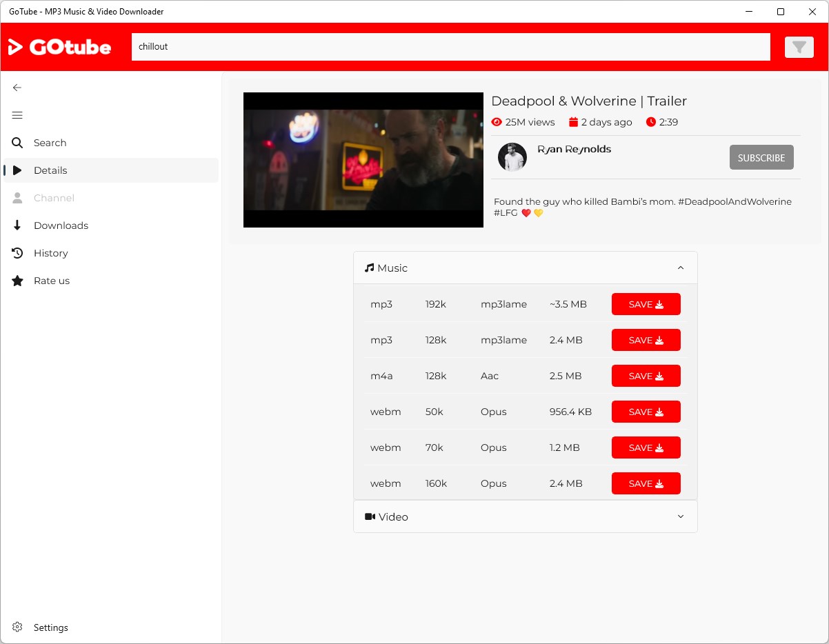829x644 pixels.
Task: Click the Search magnifier icon in sidebar
Action: click(17, 143)
